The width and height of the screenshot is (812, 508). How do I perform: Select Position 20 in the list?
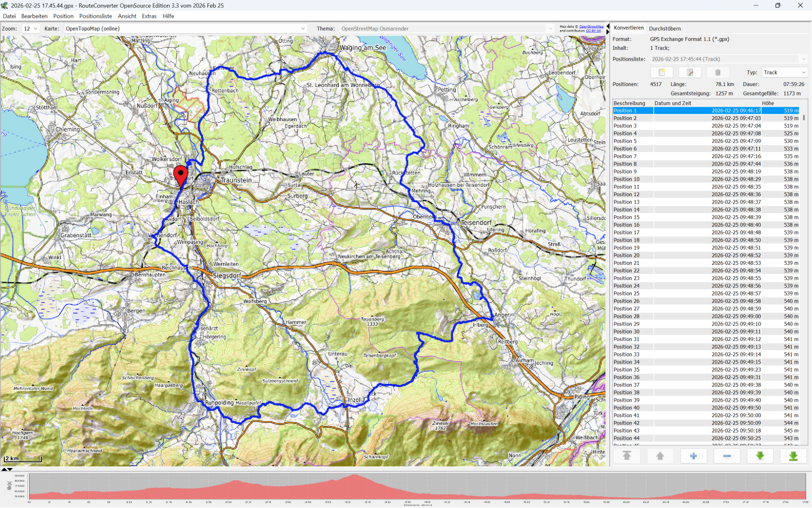pyautogui.click(x=626, y=255)
